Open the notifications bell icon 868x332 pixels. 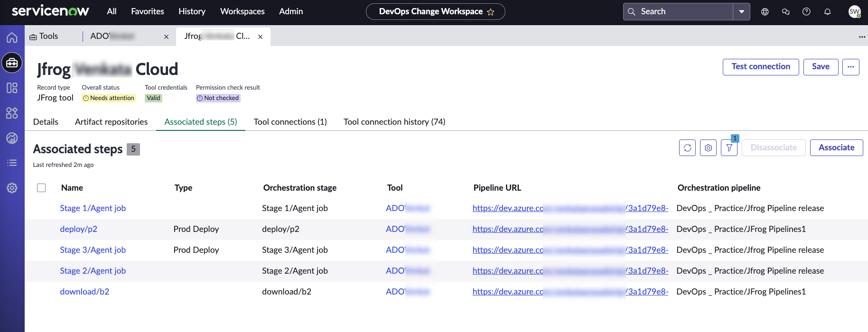coord(827,11)
